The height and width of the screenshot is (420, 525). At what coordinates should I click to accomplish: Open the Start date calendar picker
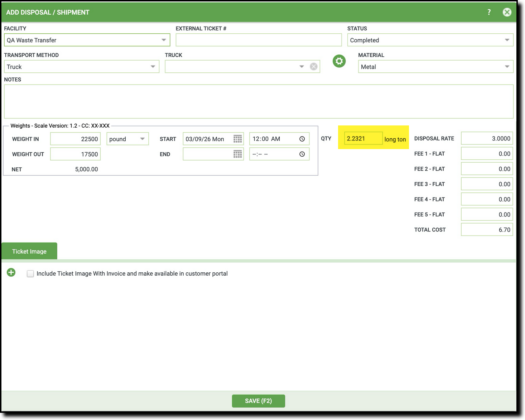237,139
